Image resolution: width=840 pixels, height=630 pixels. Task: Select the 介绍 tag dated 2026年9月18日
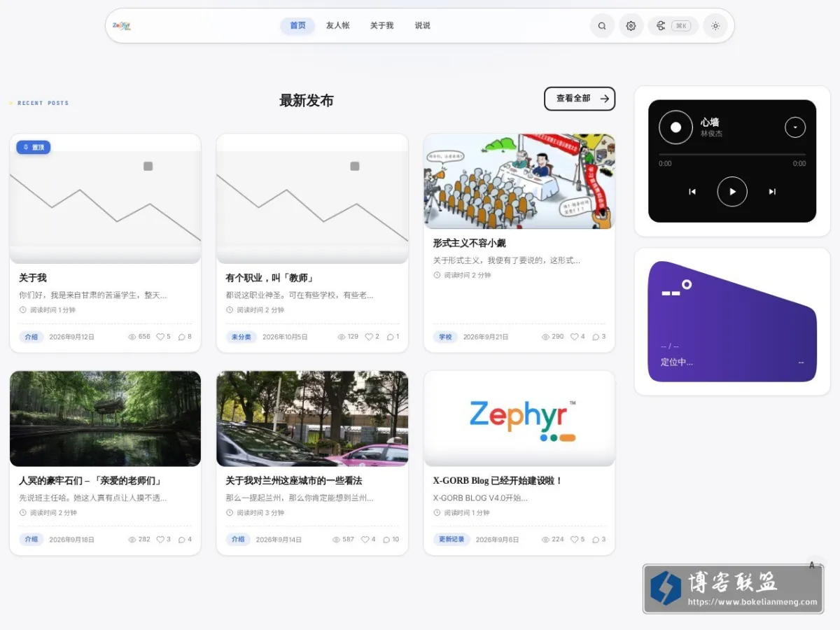[31, 540]
